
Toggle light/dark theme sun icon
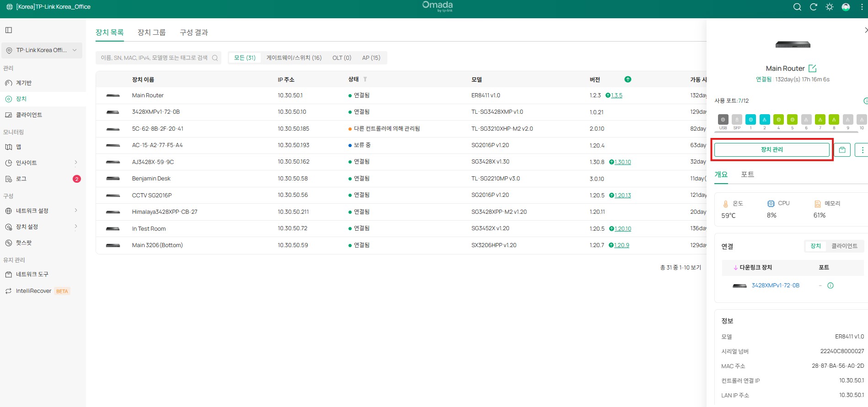829,7
